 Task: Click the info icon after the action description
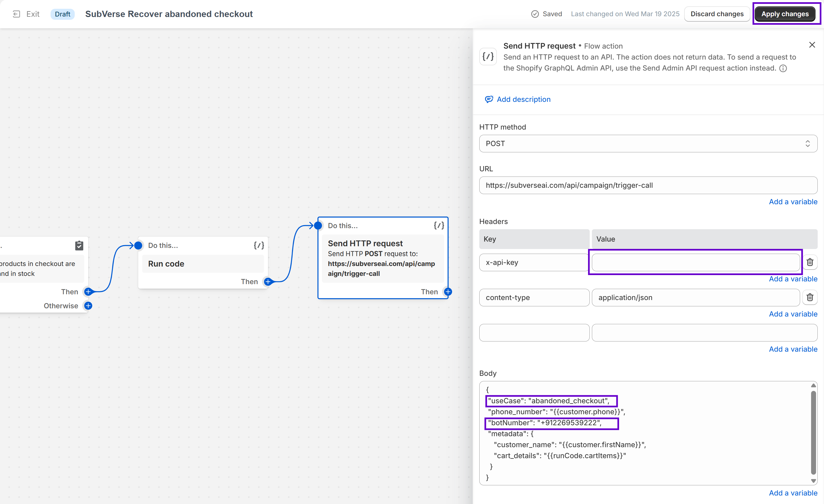point(783,69)
